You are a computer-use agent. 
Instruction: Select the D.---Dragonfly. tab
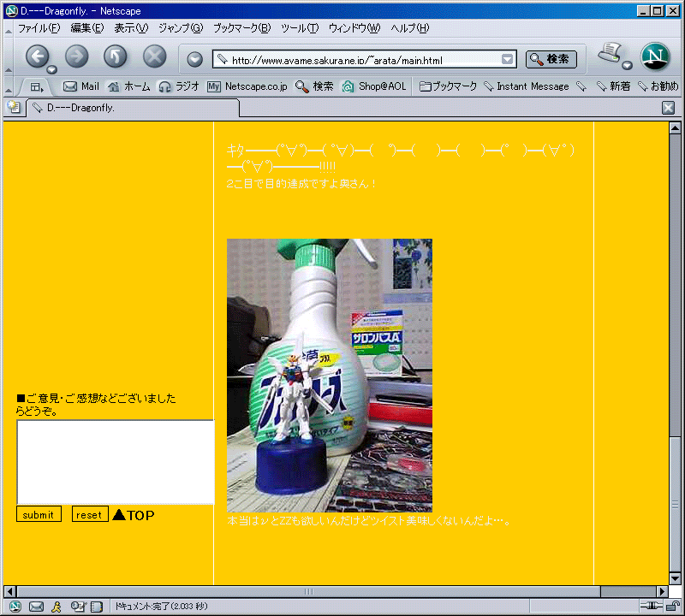coord(133,108)
